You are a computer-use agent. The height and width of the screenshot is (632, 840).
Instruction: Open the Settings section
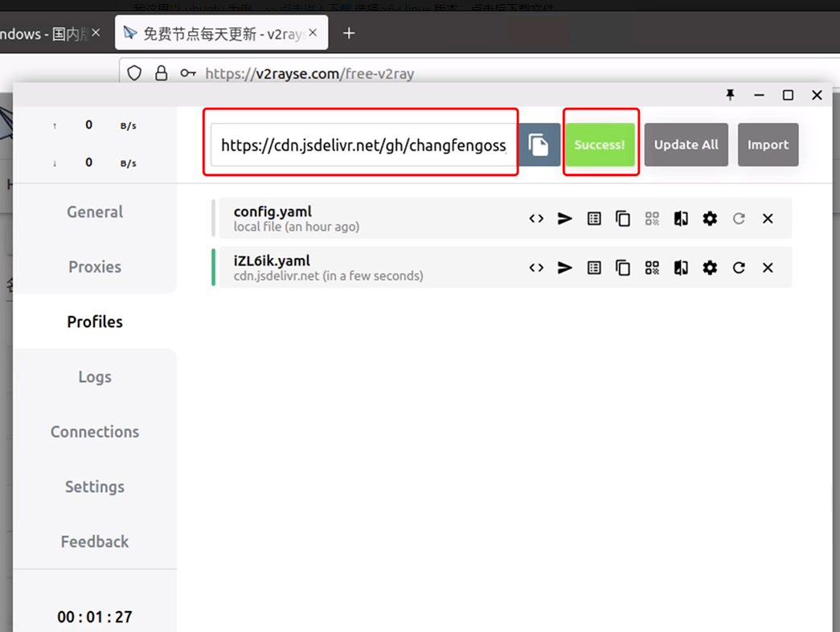pyautogui.click(x=95, y=486)
